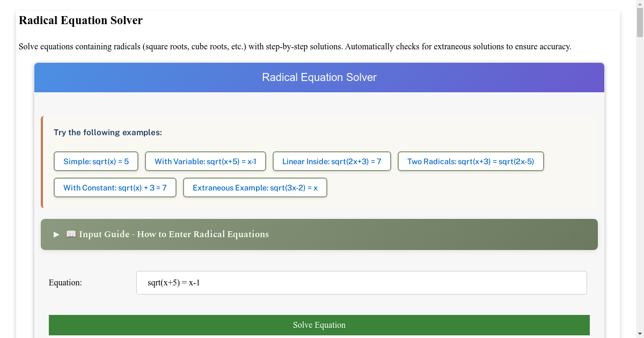The width and height of the screenshot is (644, 338).
Task: Pick the 'Two Radicals' example equation
Action: [470, 161]
